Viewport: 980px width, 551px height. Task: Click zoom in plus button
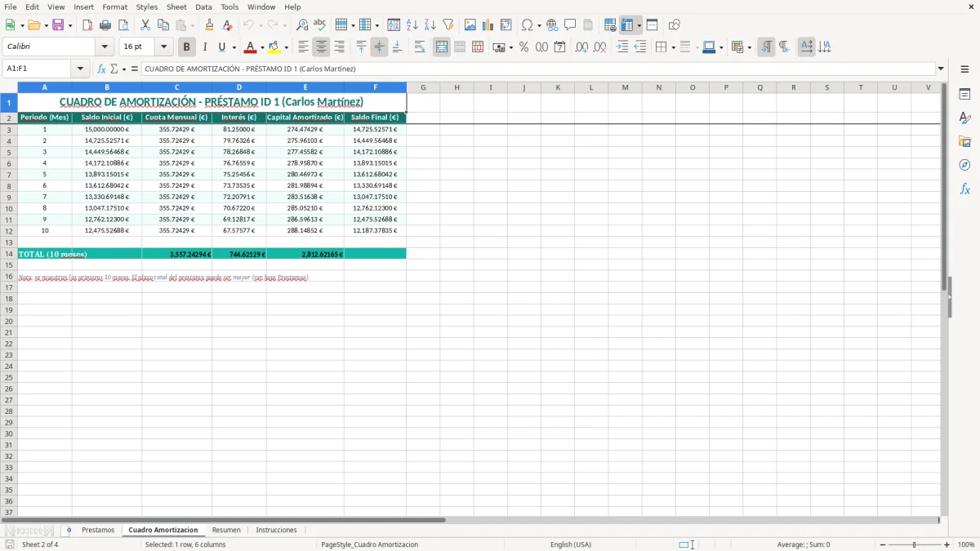947,544
